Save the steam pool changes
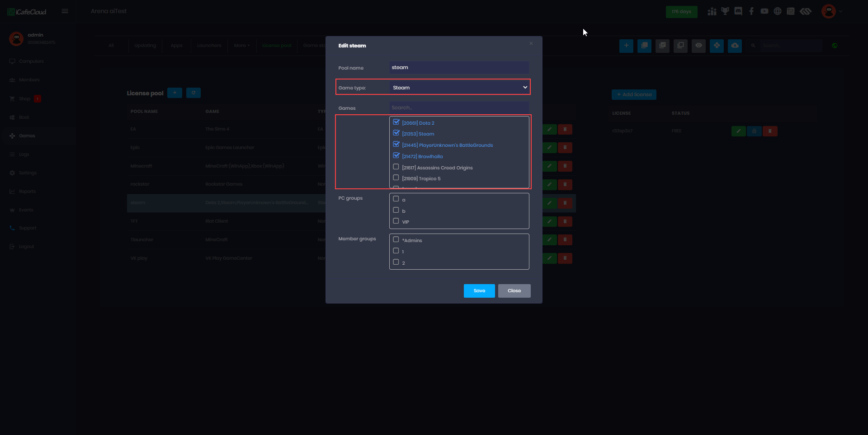The image size is (868, 435). pyautogui.click(x=479, y=291)
